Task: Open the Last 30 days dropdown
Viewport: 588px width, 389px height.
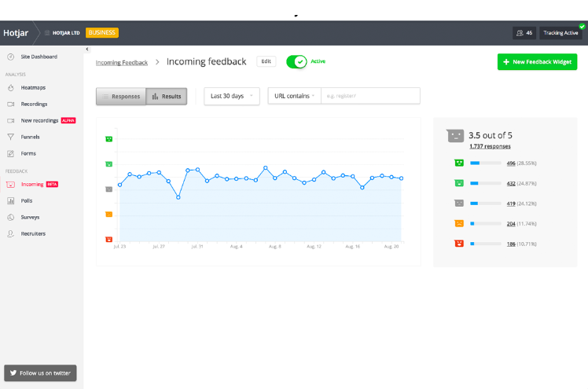Action: (232, 96)
